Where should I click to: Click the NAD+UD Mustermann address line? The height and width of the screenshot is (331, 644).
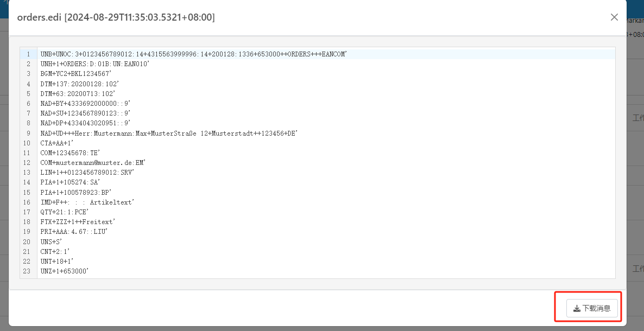click(169, 133)
